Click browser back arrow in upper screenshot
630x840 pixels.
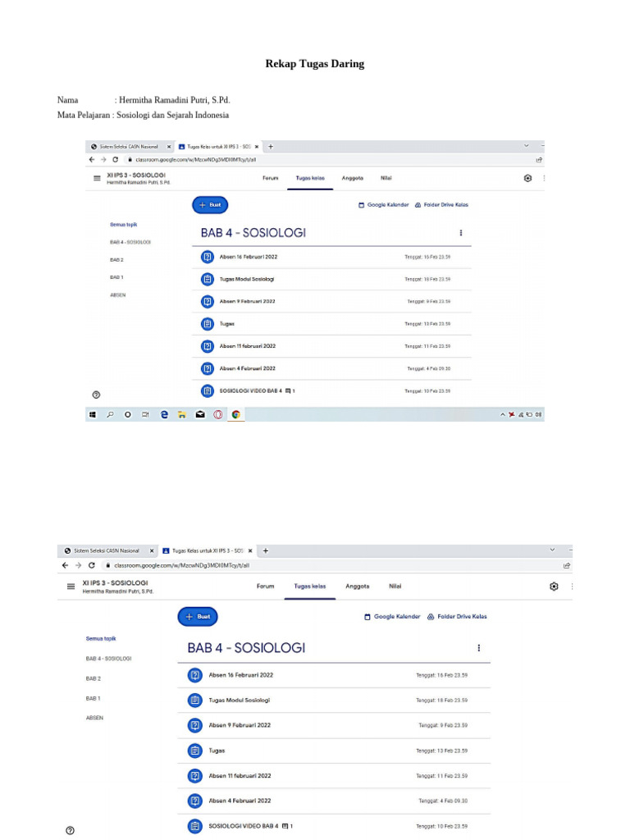point(92,160)
